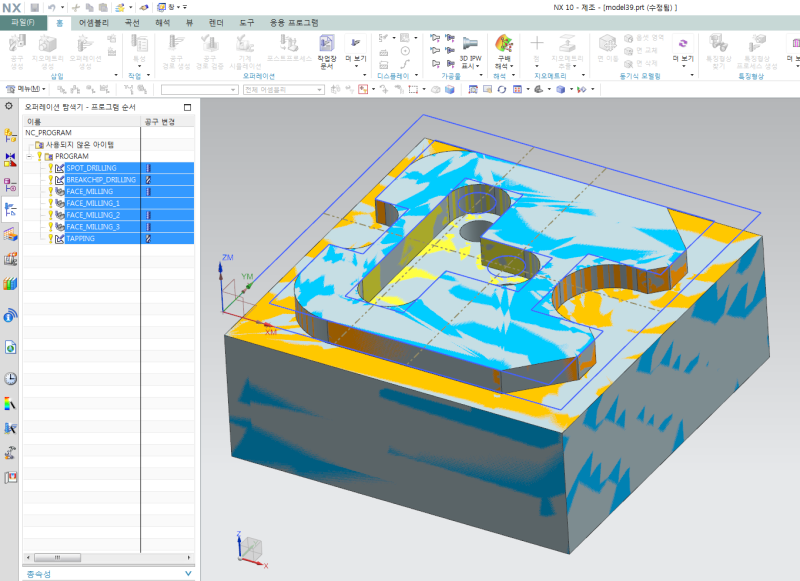The image size is (800, 581).
Task: Click the Save icon in title bar
Action: pos(35,7)
